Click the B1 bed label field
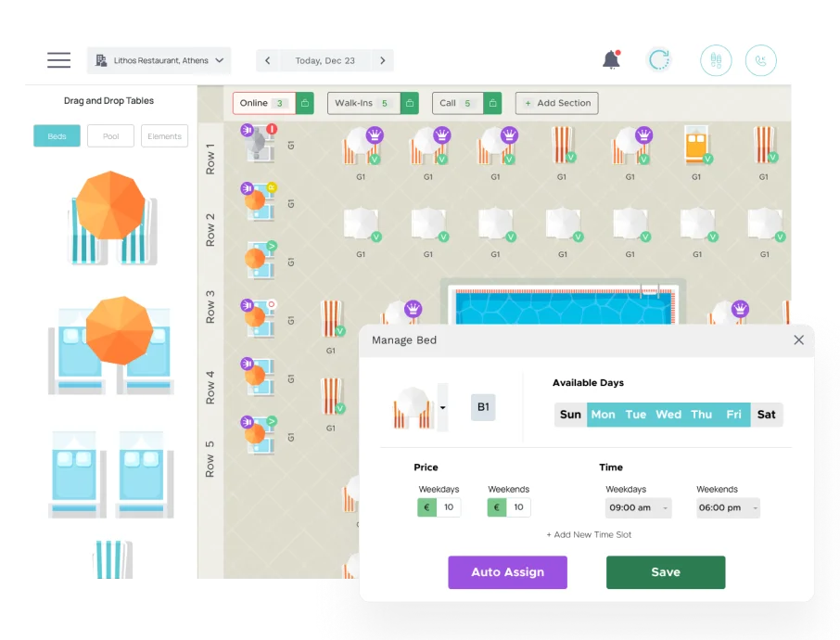Viewport: 840px width, 640px height. (483, 407)
